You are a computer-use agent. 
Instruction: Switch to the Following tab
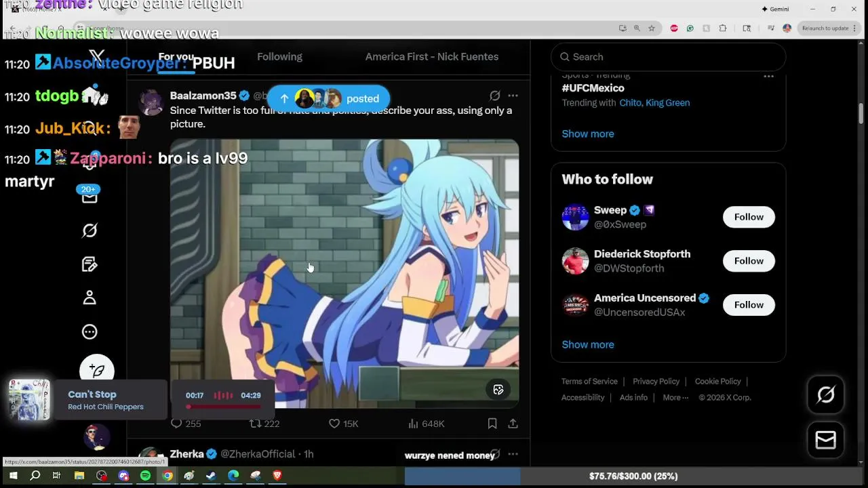(x=279, y=56)
